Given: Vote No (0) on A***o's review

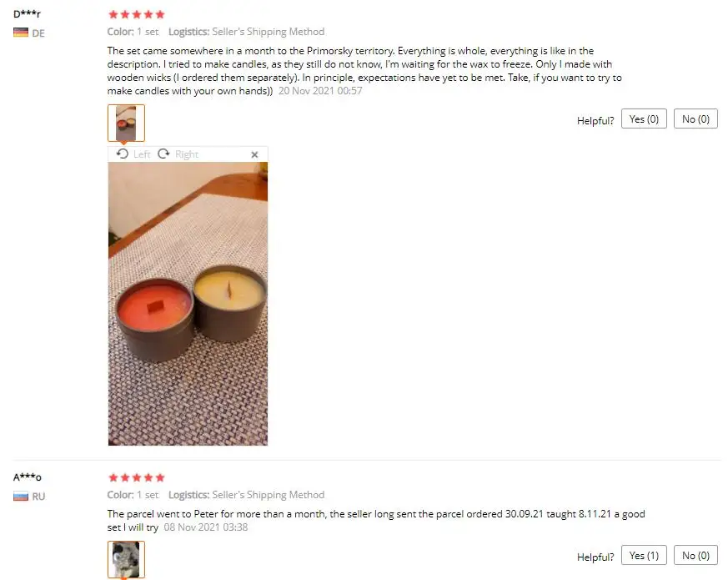Looking at the screenshot, I should point(695,555).
